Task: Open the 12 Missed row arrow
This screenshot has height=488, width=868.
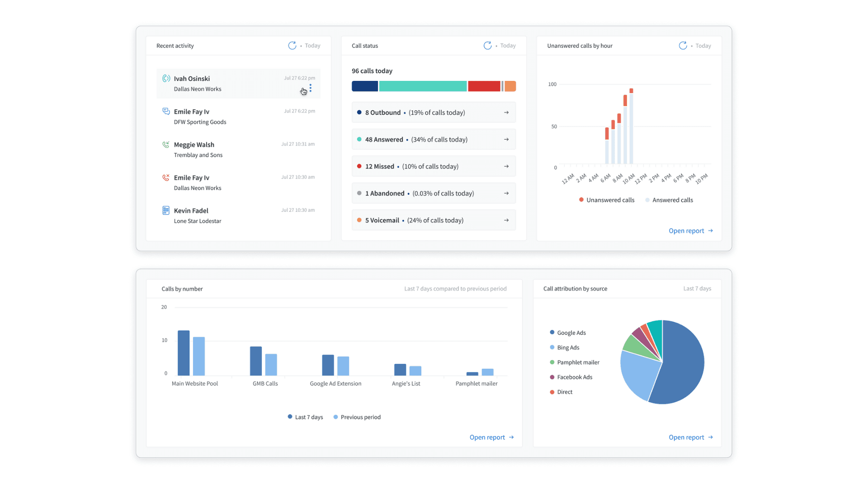Action: 506,166
